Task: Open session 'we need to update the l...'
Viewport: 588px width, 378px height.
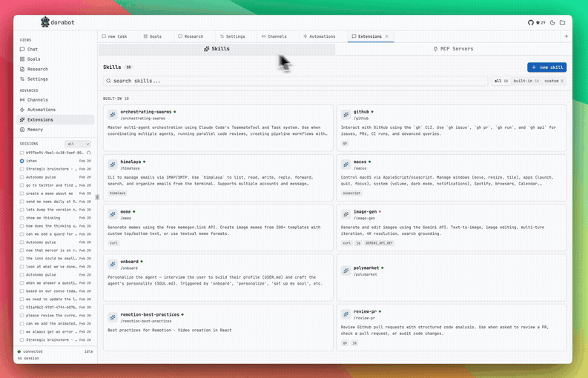Action: (56, 299)
